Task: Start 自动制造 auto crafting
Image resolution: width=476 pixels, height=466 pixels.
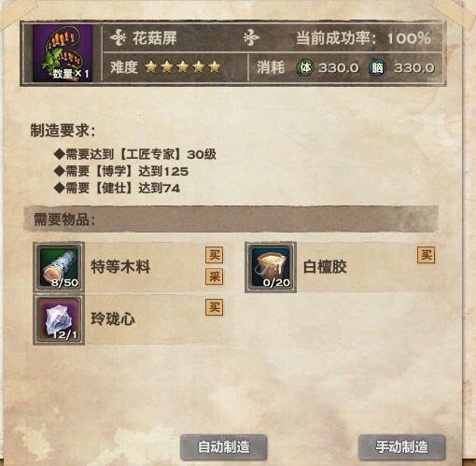Action: 224,447
